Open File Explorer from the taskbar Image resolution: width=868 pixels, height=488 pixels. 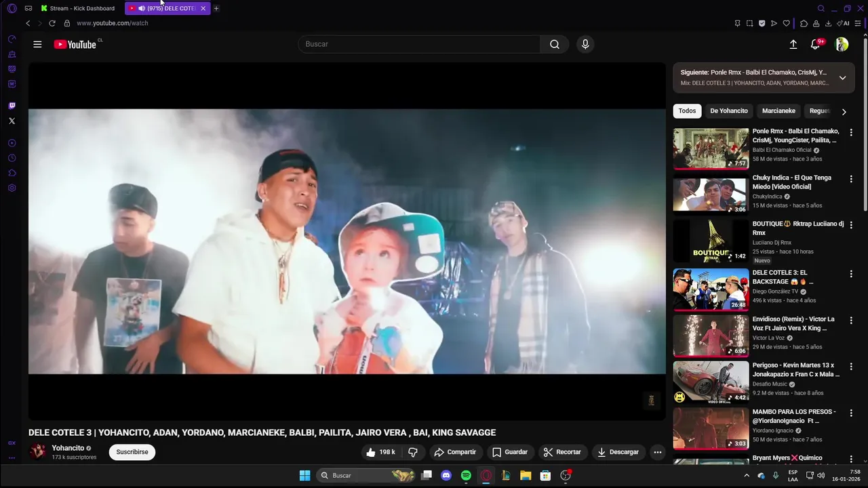[526, 476]
